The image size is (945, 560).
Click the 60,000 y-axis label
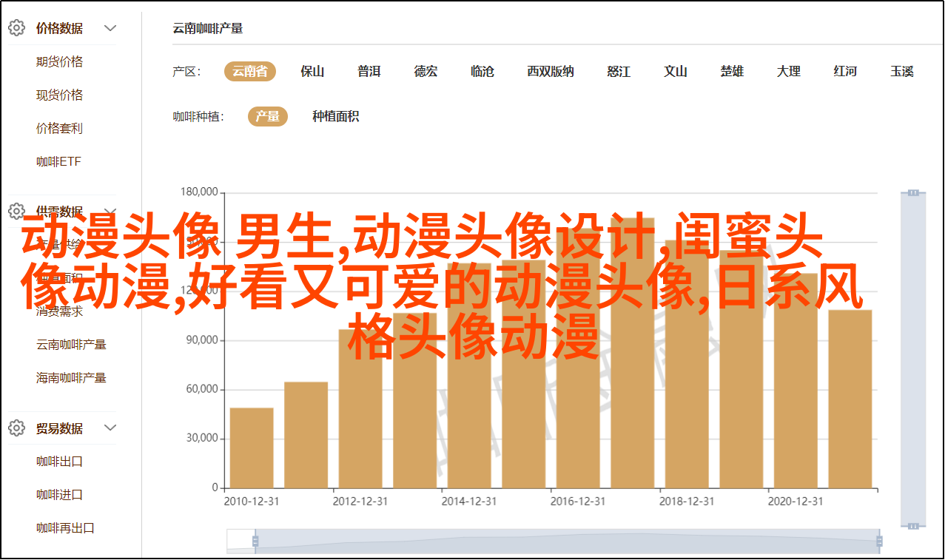click(202, 389)
